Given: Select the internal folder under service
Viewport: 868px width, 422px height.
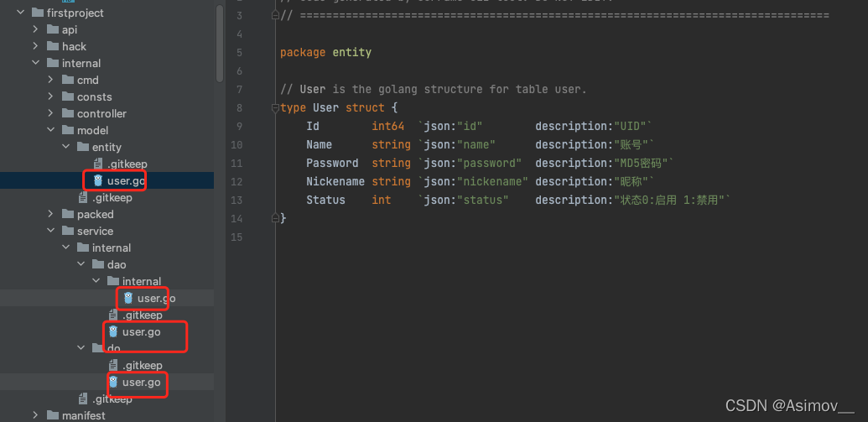Looking at the screenshot, I should pos(112,247).
